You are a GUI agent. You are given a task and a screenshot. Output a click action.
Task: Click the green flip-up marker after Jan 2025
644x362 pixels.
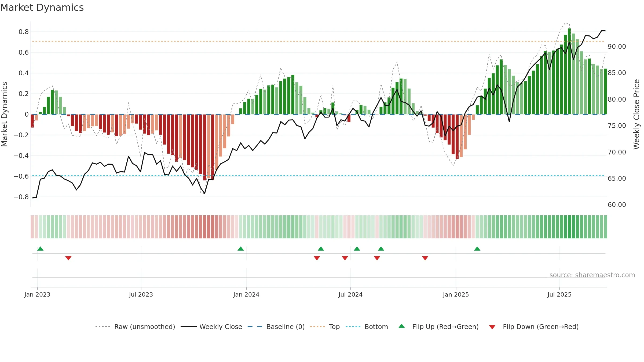(x=477, y=249)
